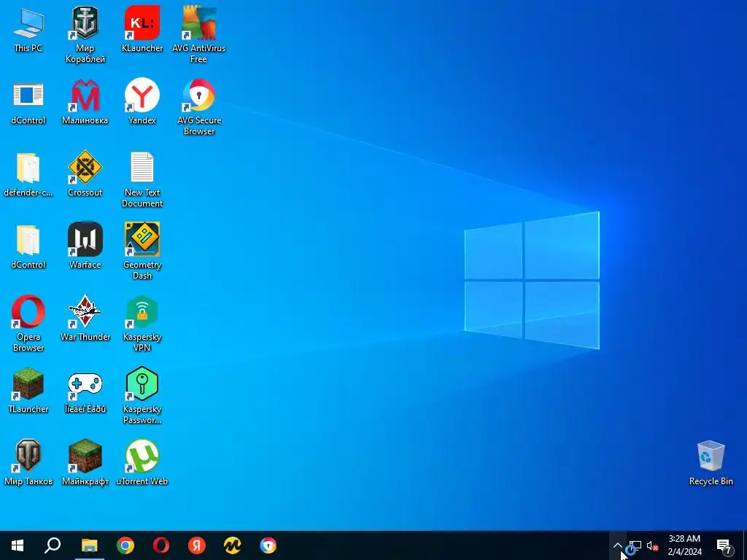This screenshot has height=560, width=747.
Task: Select the uTorrent Web shortcut
Action: pos(142,464)
